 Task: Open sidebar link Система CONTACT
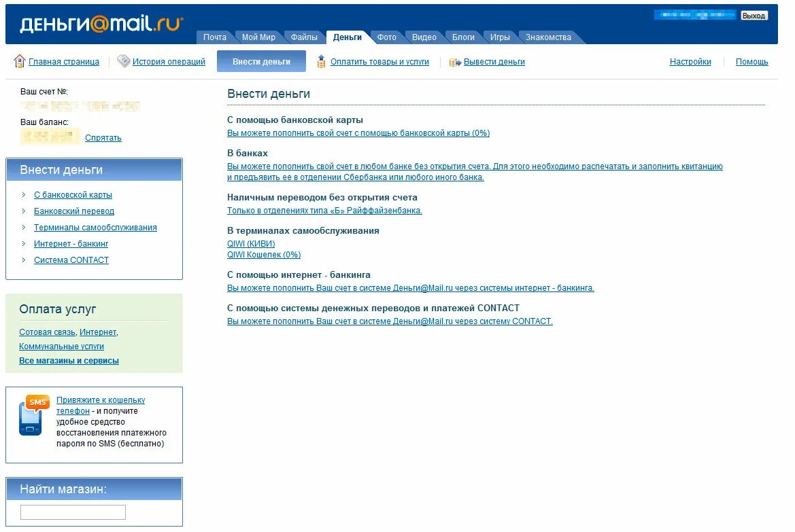tap(71, 260)
